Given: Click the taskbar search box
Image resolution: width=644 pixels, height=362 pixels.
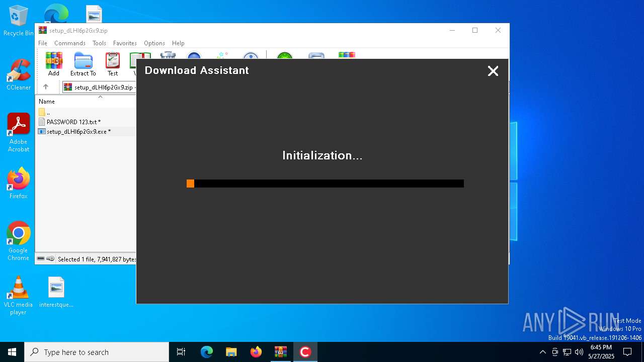Looking at the screenshot, I should (x=97, y=352).
